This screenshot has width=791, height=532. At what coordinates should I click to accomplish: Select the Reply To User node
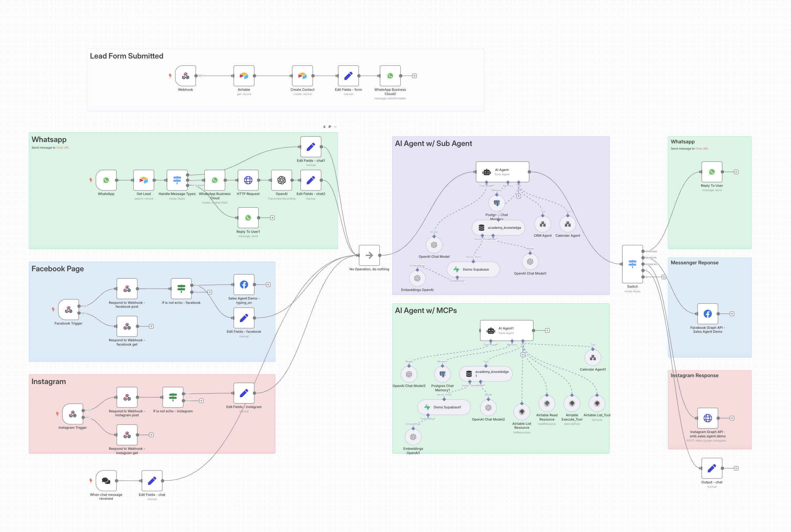(x=712, y=172)
